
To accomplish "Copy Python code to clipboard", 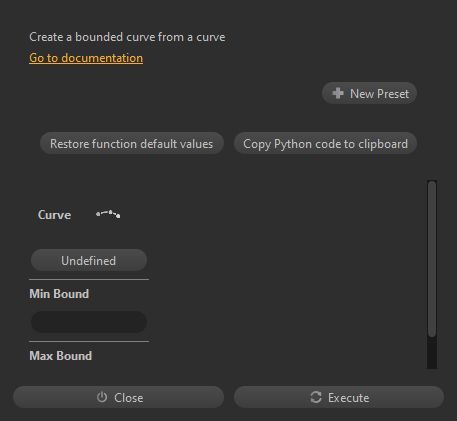I will 325,143.
